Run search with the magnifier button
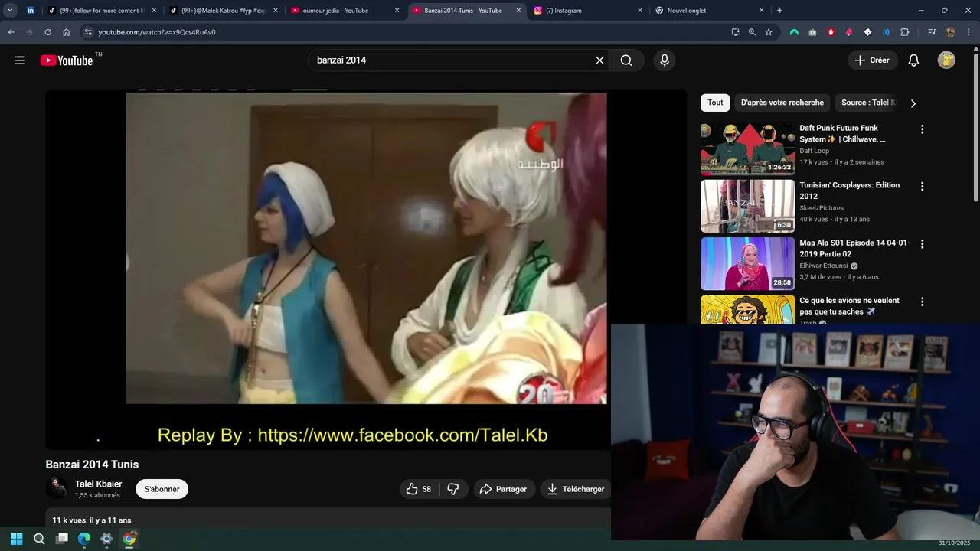The width and height of the screenshot is (980, 551). click(x=626, y=60)
